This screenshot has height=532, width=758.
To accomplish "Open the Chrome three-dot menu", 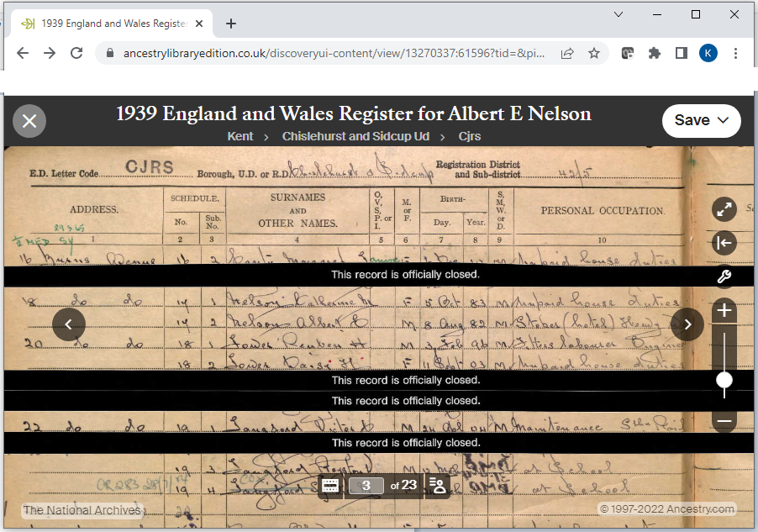I will (x=735, y=53).
